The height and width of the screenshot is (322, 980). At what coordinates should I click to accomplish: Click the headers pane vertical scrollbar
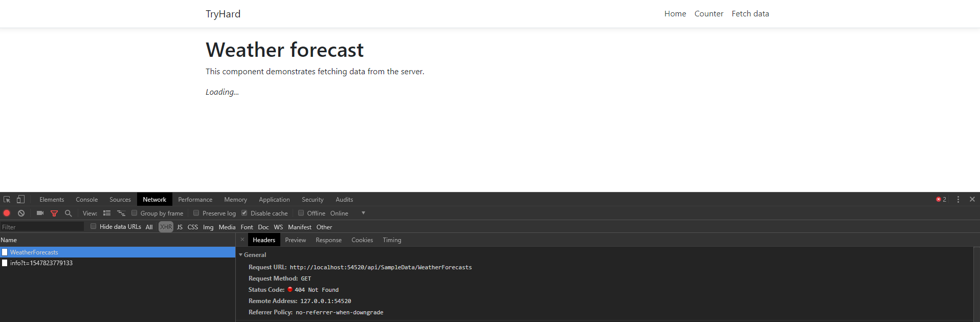[x=976, y=284]
